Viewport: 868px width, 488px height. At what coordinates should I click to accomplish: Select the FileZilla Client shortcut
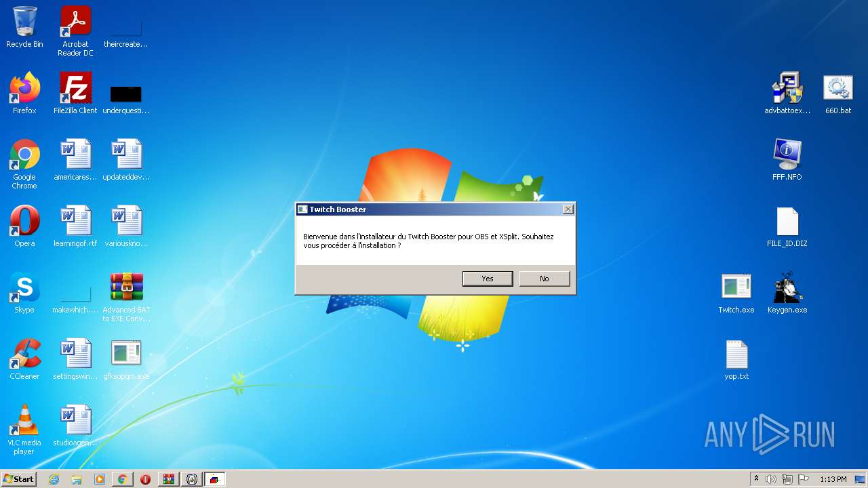click(x=75, y=94)
